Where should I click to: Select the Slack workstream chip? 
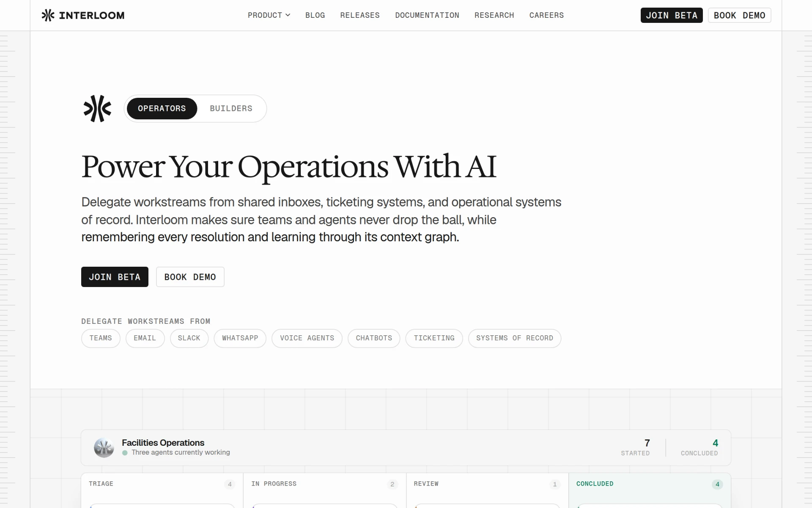[189, 338]
